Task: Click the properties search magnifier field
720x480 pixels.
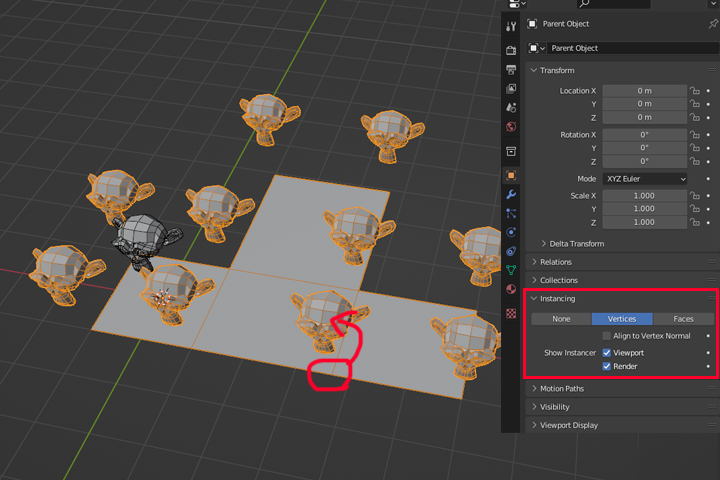Action: point(613,4)
